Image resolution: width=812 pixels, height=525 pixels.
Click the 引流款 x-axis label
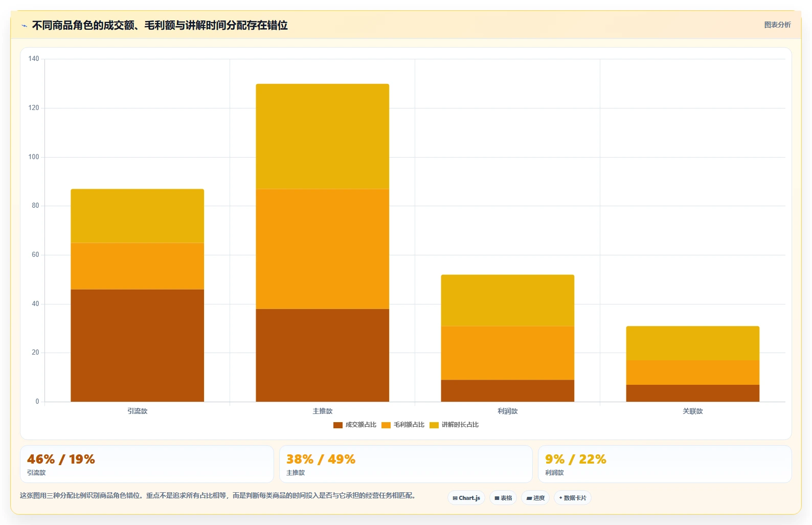(x=137, y=411)
